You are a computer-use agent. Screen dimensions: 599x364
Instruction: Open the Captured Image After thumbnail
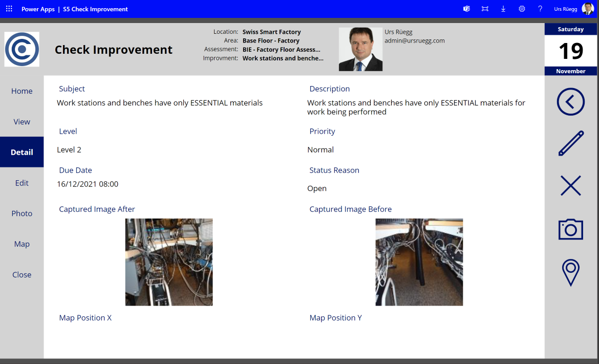click(x=169, y=262)
